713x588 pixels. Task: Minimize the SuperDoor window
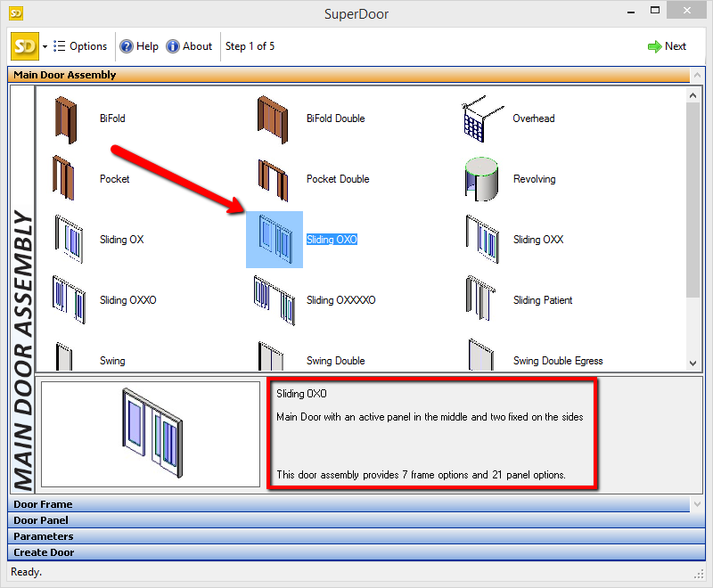[631, 12]
